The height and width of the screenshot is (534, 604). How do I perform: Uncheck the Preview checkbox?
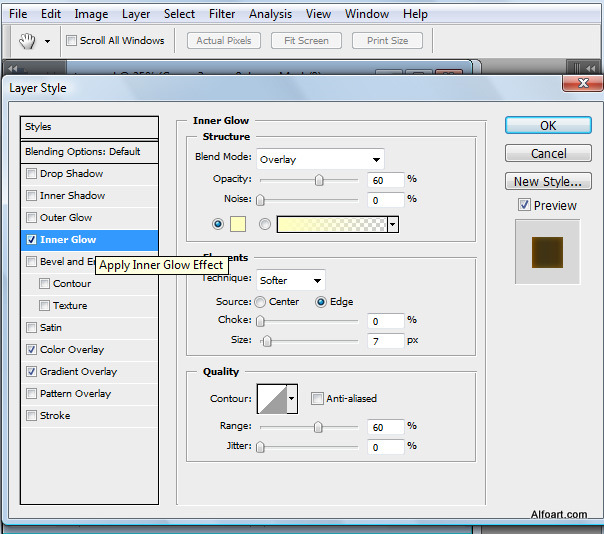(524, 205)
